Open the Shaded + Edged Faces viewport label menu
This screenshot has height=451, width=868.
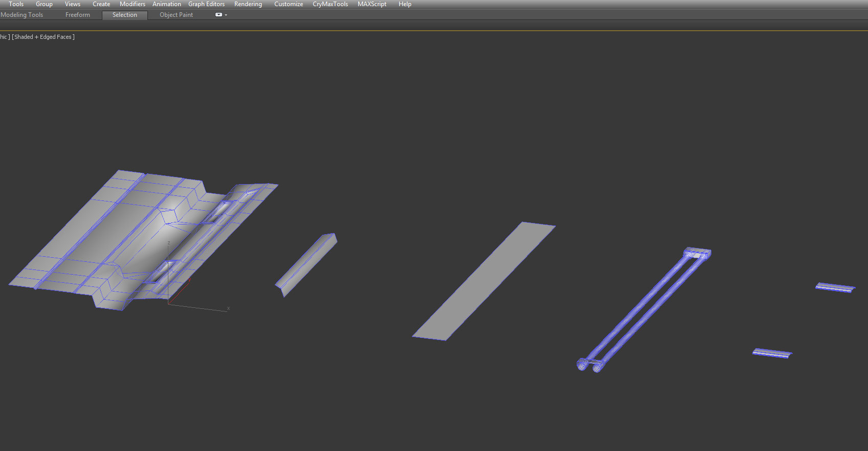tap(43, 37)
